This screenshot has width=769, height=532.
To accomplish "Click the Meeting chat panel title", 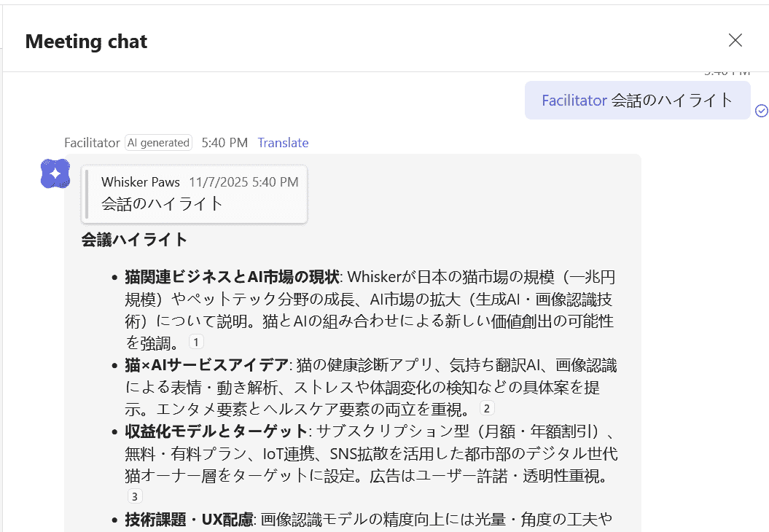I will (x=86, y=42).
